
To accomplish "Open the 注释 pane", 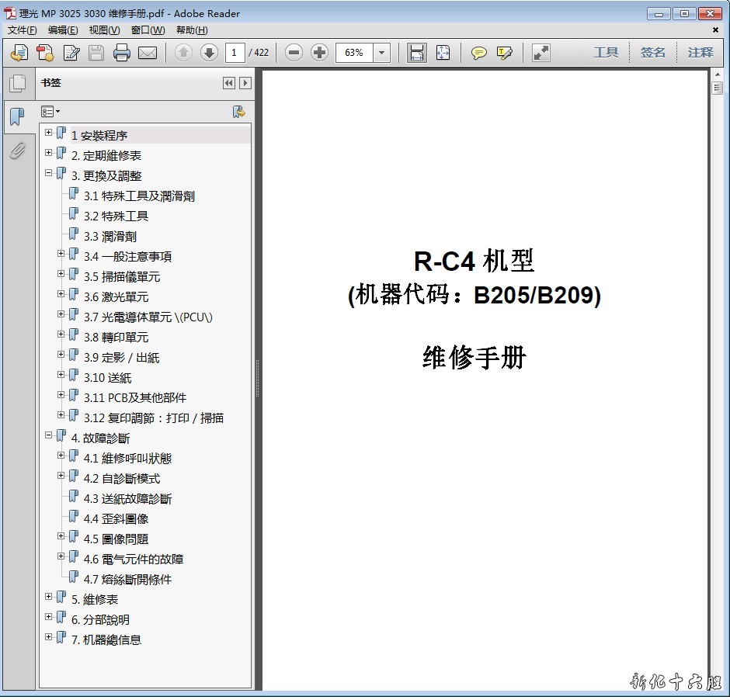I will [700, 53].
